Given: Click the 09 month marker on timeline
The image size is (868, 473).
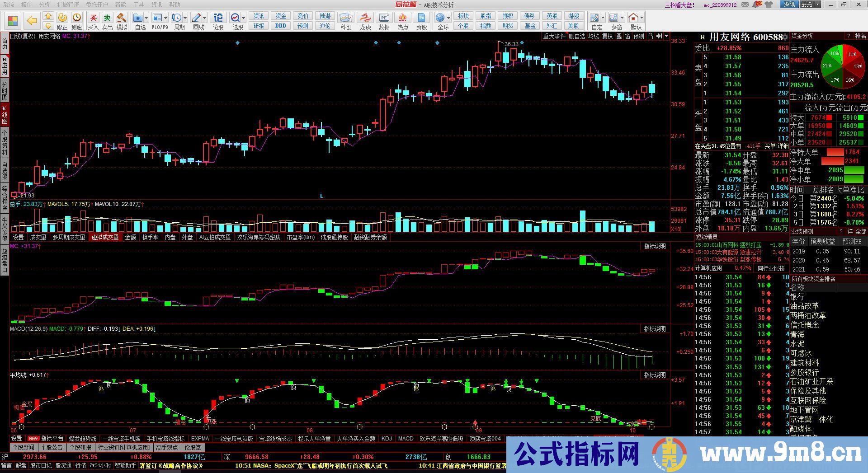Looking at the screenshot, I should coord(478,431).
